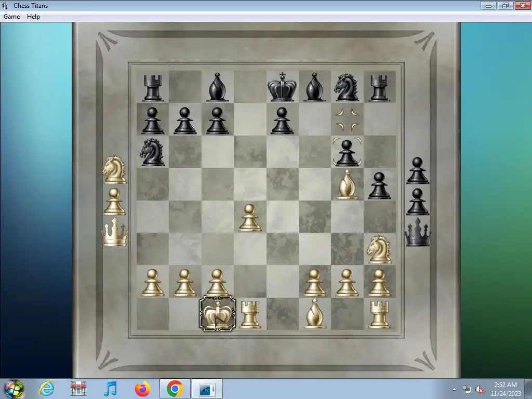
Task: Click the highlighted black pawn on g6
Action: coord(347,152)
